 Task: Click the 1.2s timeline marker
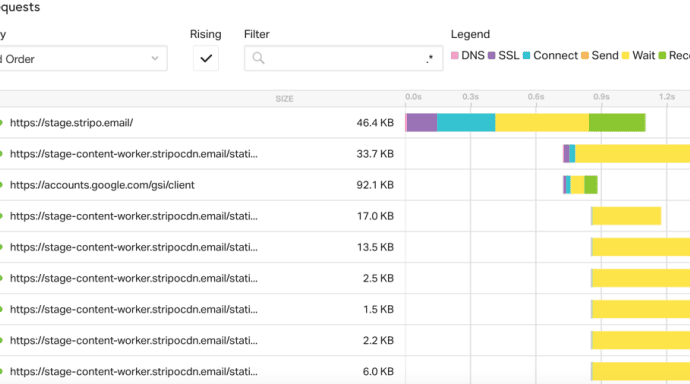667,97
